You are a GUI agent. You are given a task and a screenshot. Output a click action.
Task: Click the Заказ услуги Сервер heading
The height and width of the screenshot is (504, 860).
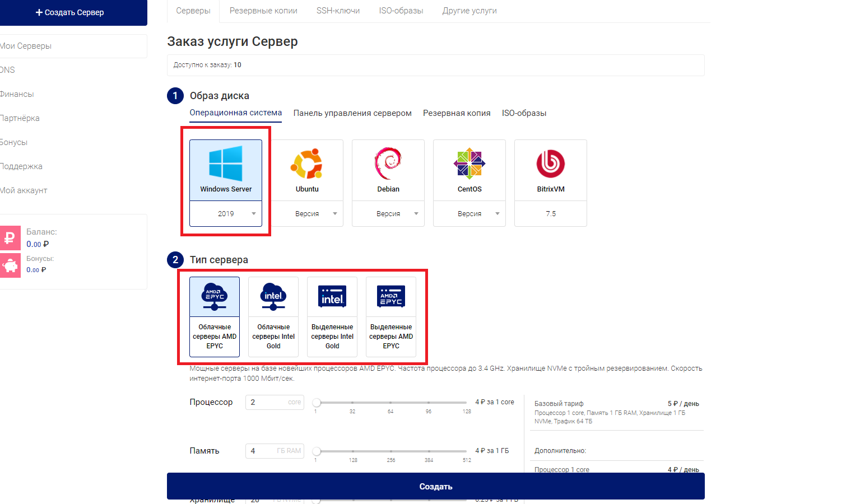pos(233,41)
